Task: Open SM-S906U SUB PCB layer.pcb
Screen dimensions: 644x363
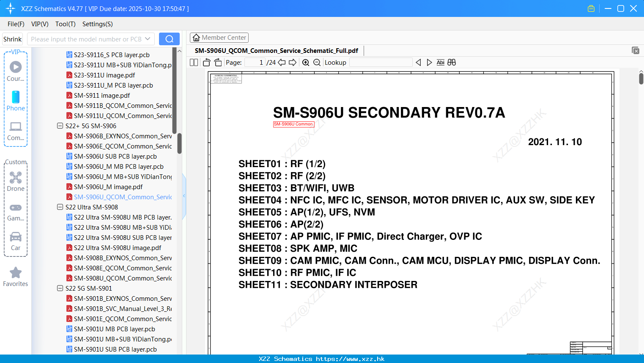Action: [112, 156]
